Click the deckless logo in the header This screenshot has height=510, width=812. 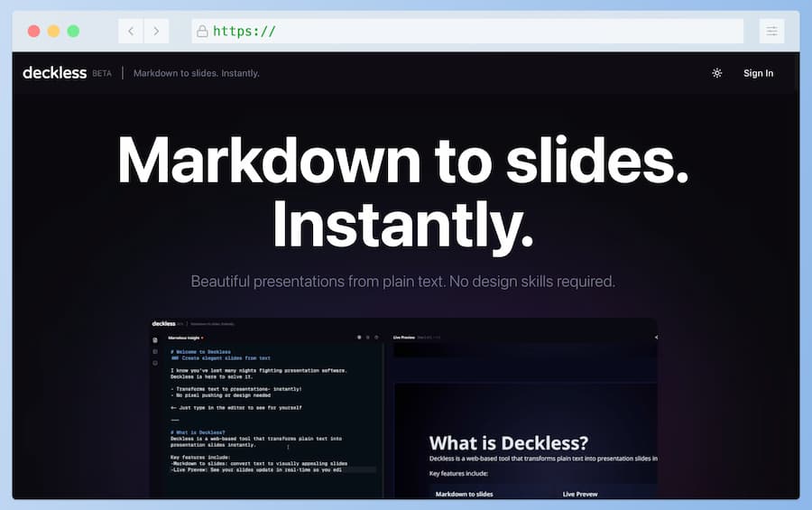pyautogui.click(x=54, y=73)
